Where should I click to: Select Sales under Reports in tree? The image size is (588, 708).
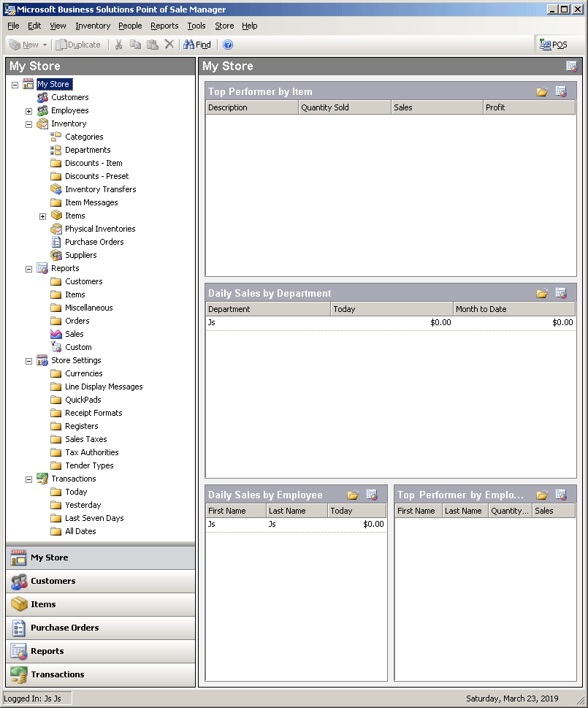[74, 334]
